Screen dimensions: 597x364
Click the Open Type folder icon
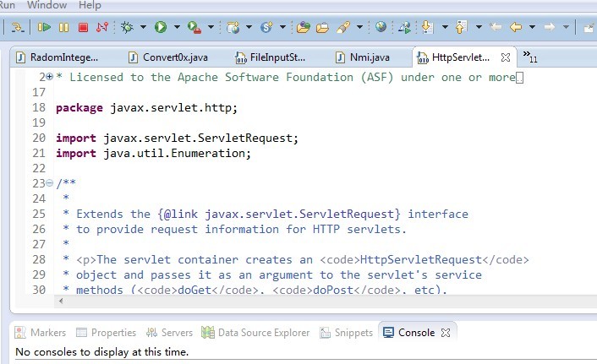pyautogui.click(x=304, y=27)
